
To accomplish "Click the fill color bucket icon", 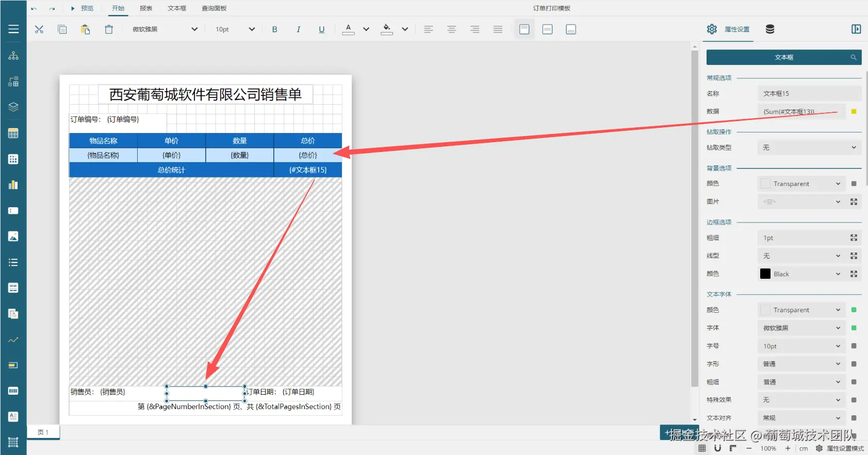I will pos(387,29).
